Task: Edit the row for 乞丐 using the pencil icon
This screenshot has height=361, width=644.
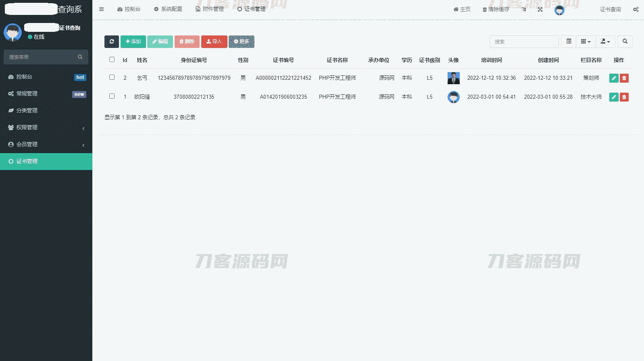Action: (614, 78)
